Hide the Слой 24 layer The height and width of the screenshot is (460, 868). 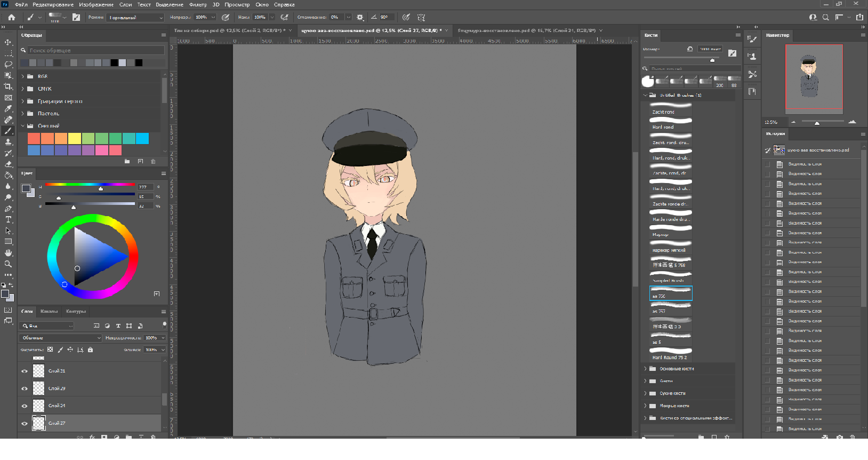click(x=25, y=406)
